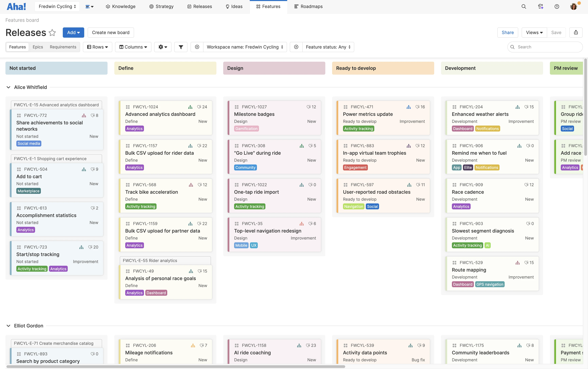Click the export/share upload icon button
Viewport: 588px width, 369px height.
tap(576, 33)
